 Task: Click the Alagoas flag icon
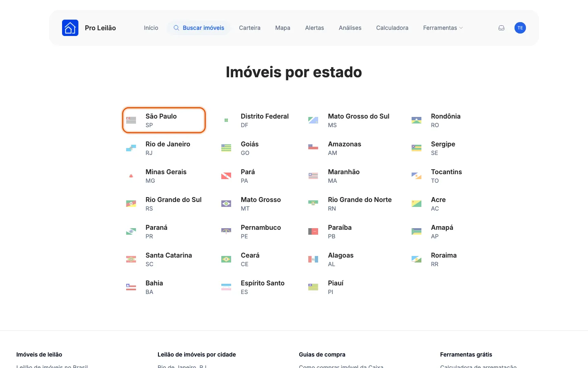[313, 259]
